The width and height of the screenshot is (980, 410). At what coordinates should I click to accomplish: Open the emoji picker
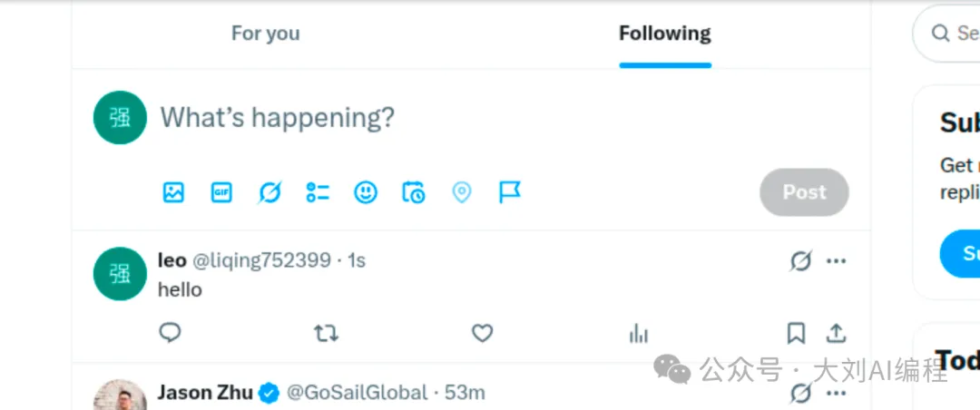(x=366, y=192)
